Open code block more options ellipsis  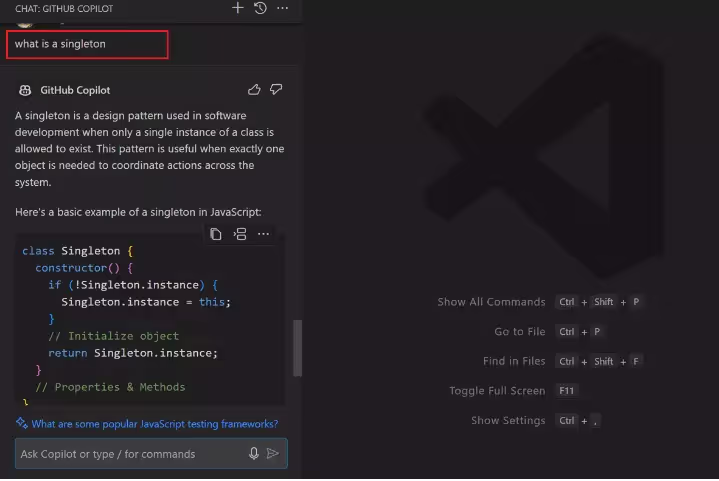(263, 234)
